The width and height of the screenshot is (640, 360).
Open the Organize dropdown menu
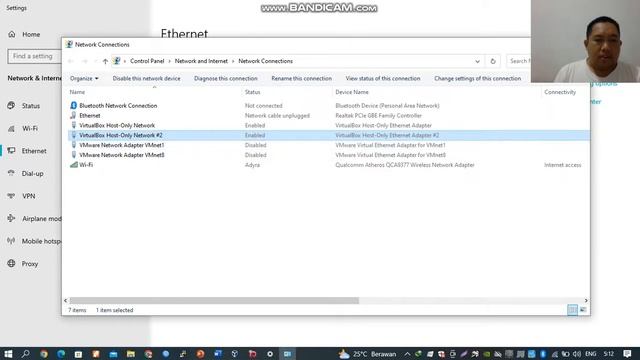pyautogui.click(x=84, y=78)
